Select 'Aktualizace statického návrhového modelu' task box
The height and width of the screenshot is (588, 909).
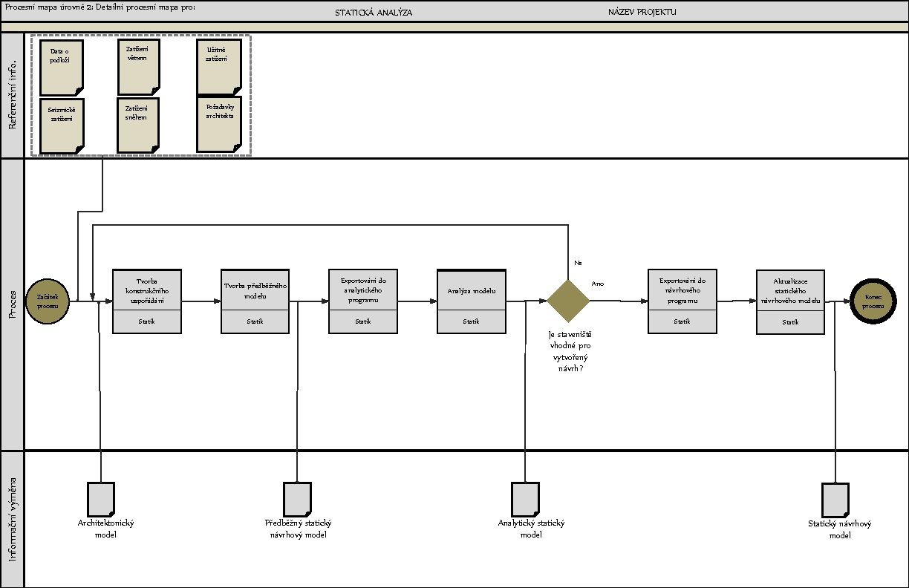790,301
